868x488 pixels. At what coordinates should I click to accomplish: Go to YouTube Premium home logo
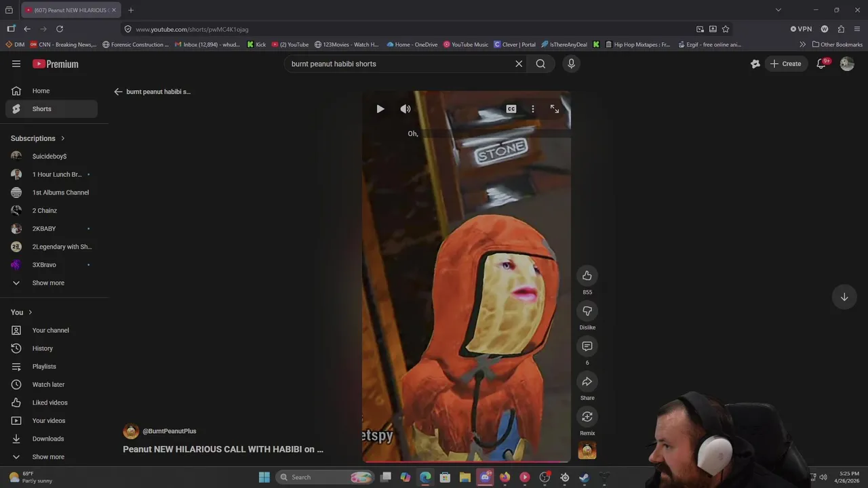(x=56, y=64)
